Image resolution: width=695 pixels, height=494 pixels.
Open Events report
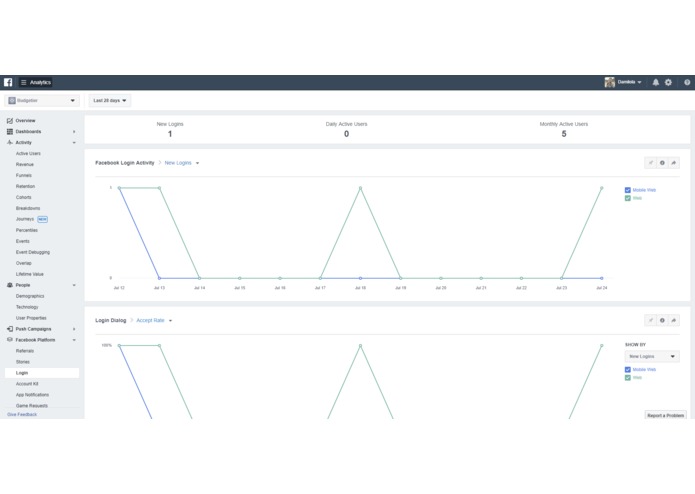point(23,241)
